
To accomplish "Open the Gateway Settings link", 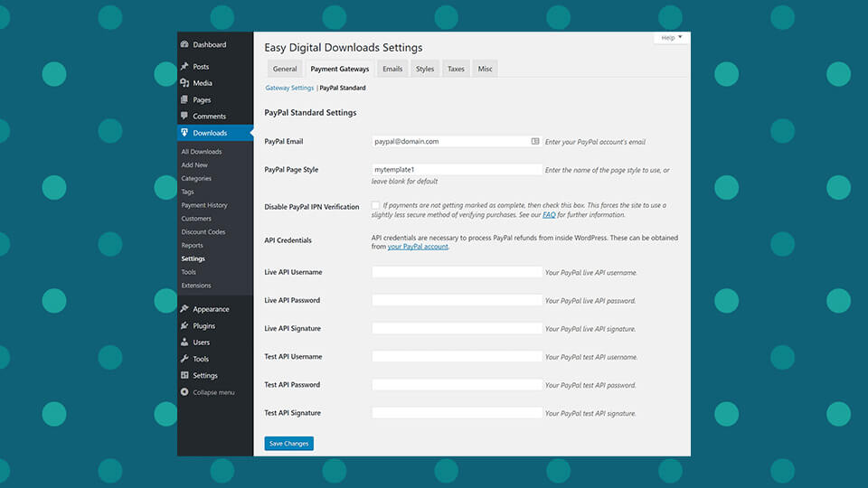I will (x=289, y=88).
